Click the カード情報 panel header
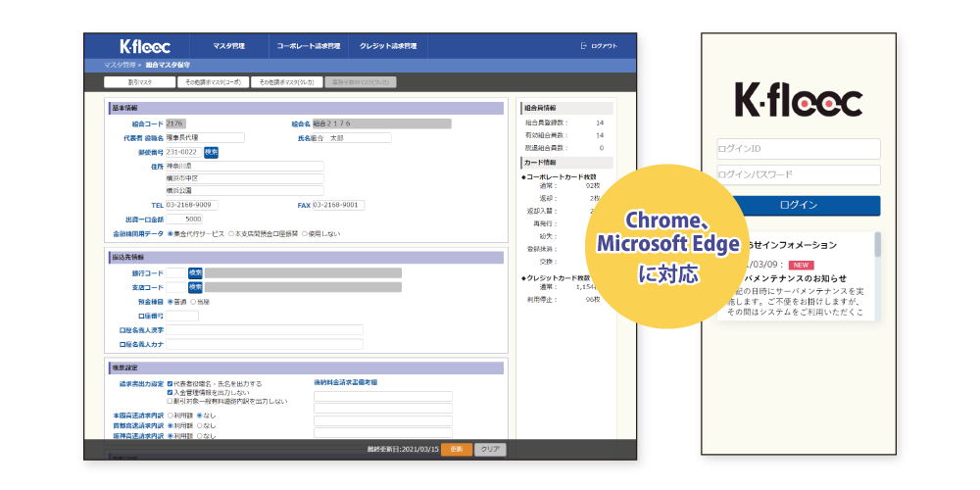980x490 pixels. point(566,163)
